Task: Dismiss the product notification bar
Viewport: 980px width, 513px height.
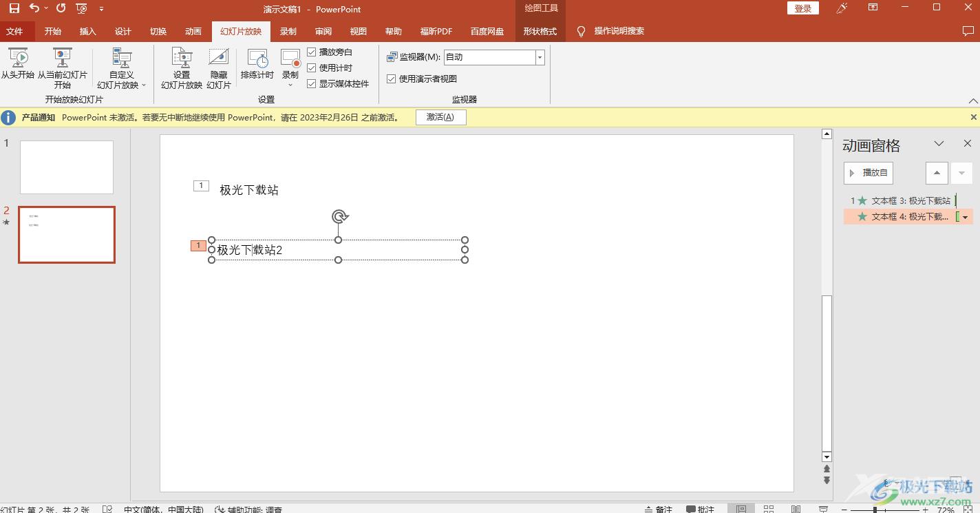Action: click(x=973, y=117)
